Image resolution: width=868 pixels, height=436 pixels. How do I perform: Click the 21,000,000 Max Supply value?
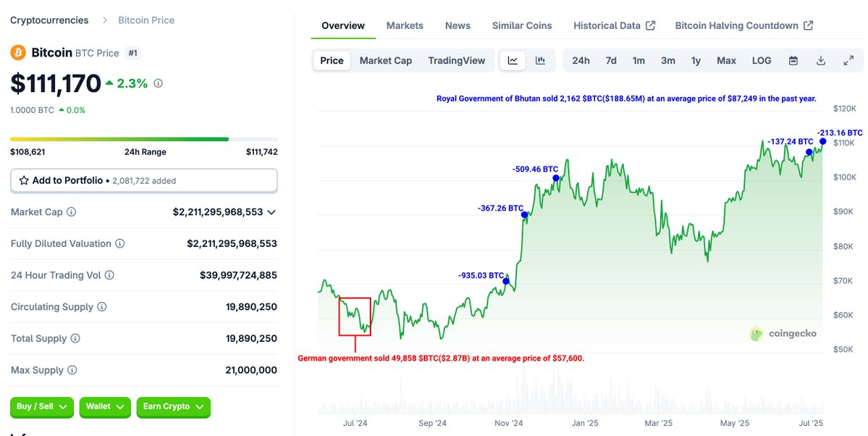251,370
